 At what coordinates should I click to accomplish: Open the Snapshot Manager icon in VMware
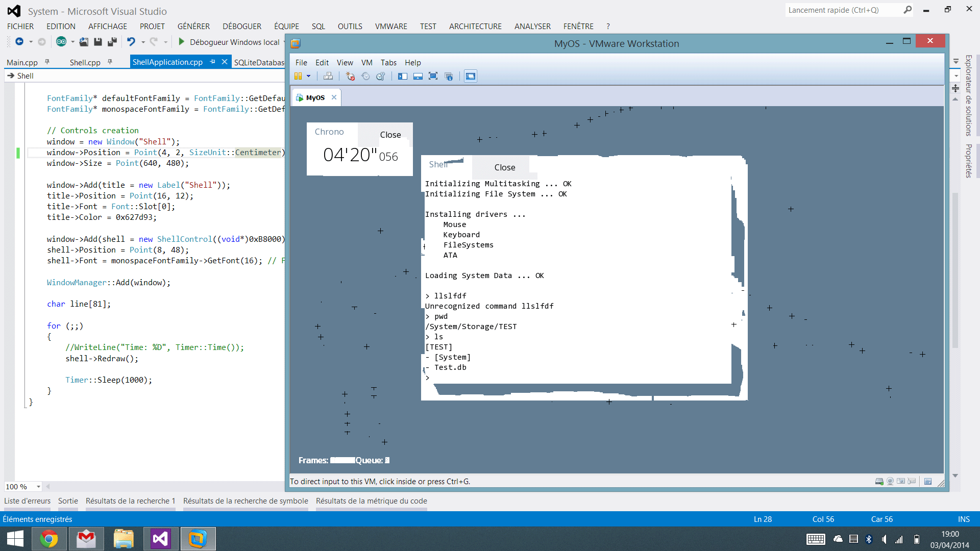(x=380, y=76)
